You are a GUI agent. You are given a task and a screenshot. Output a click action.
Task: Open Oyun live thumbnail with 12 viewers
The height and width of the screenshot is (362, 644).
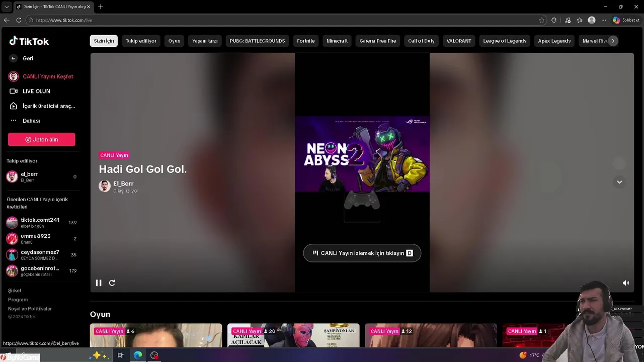(431, 335)
